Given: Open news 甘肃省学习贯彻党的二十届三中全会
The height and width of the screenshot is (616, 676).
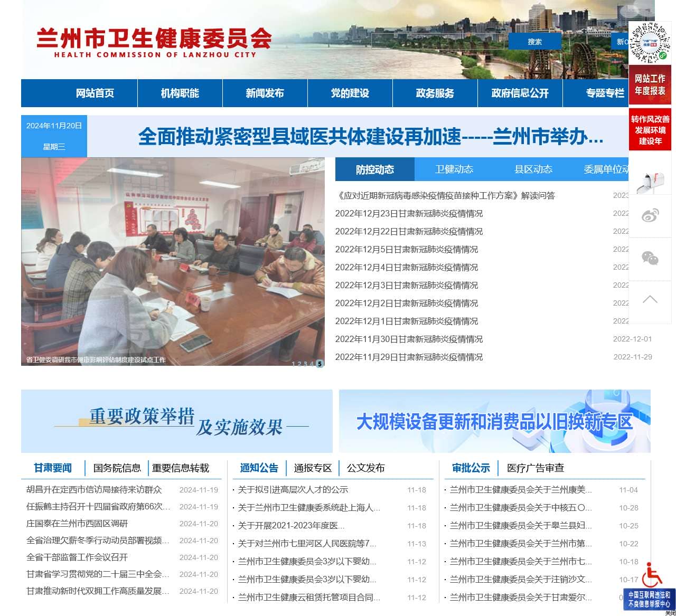Looking at the screenshot, I should click(x=98, y=574).
